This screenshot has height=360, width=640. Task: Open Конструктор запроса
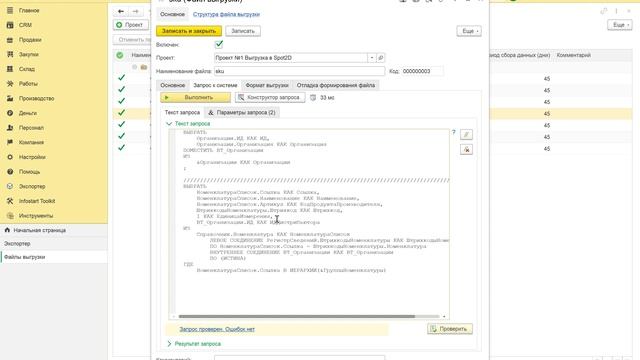point(270,98)
